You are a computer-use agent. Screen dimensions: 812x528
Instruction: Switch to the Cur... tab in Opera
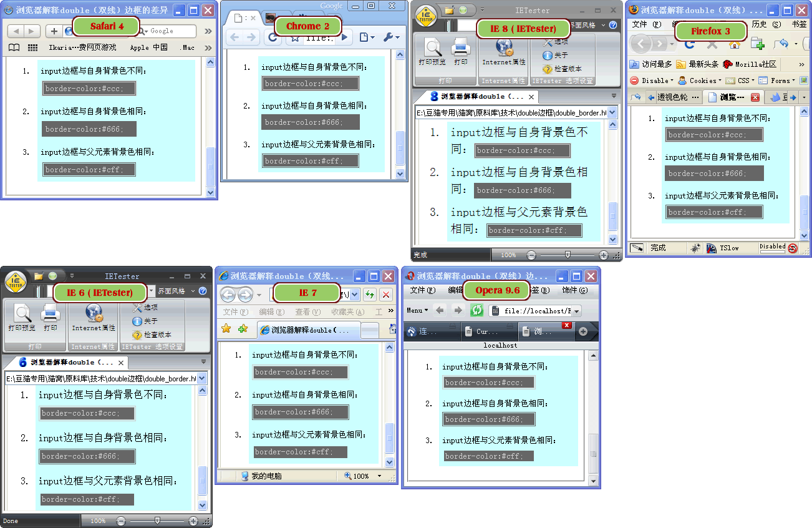[488, 331]
